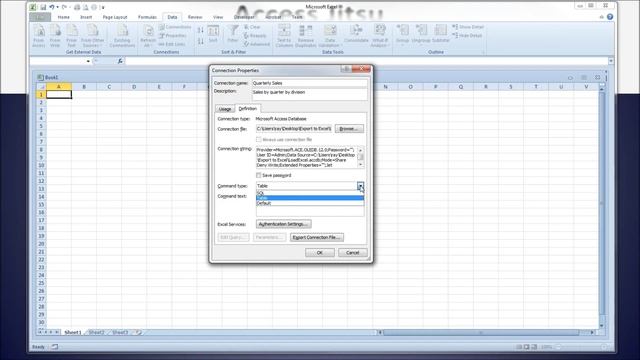Click Remove Duplicates icon
The width and height of the screenshot is (640, 360).
306,36
